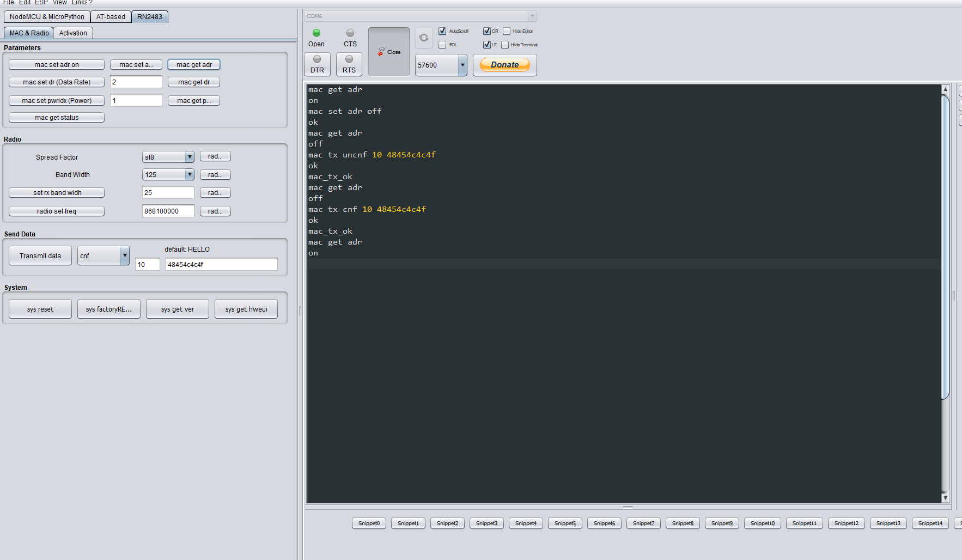Select the MAC & Radio subtab
The height and width of the screenshot is (560, 962).
tap(29, 33)
